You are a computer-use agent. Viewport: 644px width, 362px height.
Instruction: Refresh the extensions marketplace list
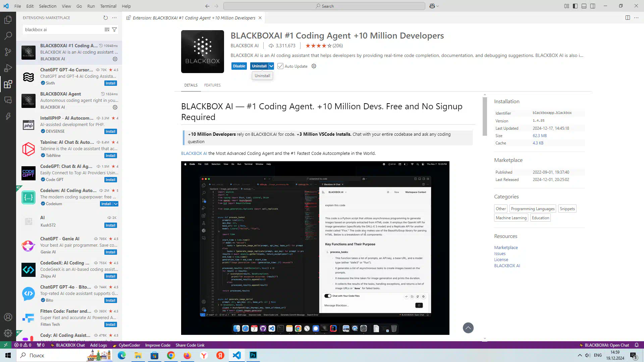106,18
